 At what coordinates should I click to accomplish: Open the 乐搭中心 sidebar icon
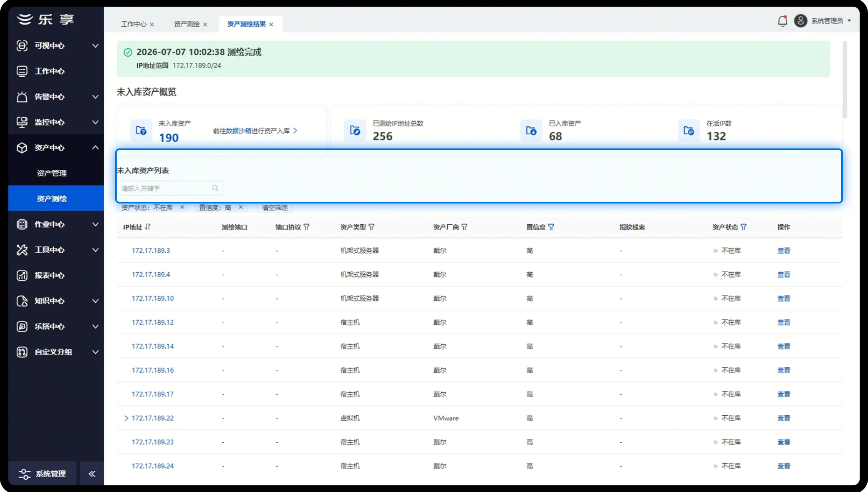(x=22, y=326)
